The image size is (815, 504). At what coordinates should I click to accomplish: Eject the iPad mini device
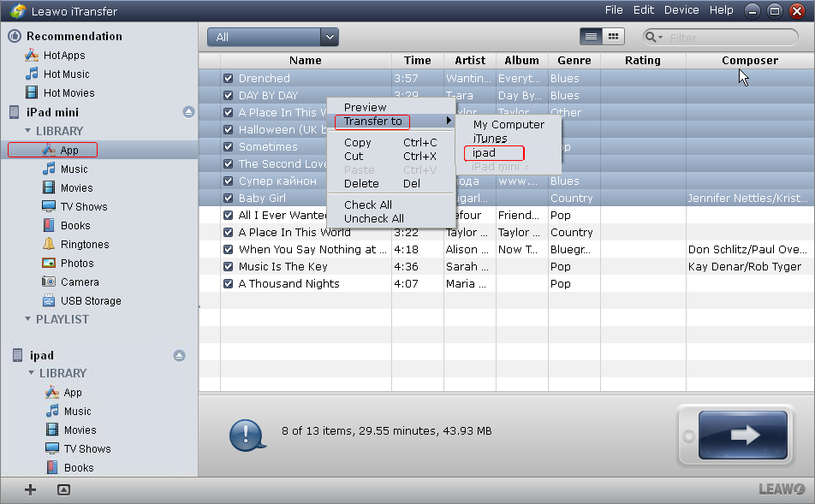[x=188, y=112]
